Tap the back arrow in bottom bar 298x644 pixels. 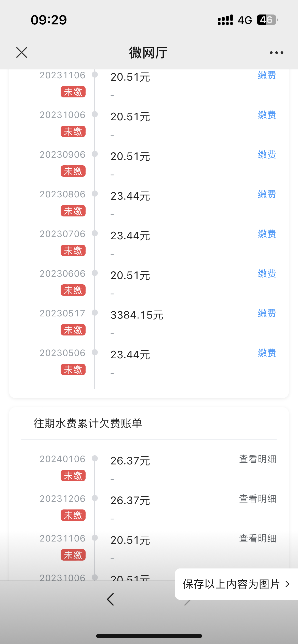click(111, 599)
